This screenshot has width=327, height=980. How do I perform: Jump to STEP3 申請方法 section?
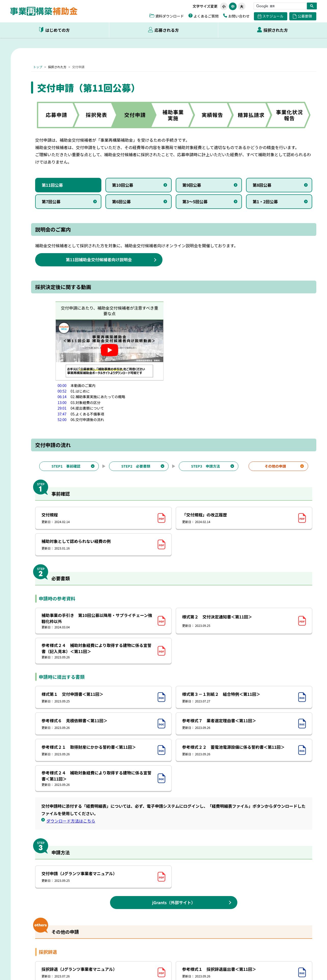point(209,466)
